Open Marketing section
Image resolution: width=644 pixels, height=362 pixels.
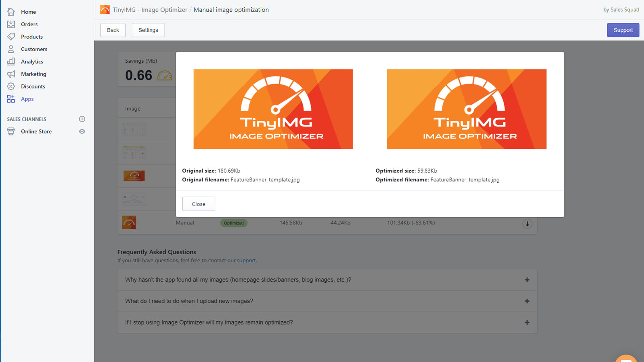tap(34, 74)
